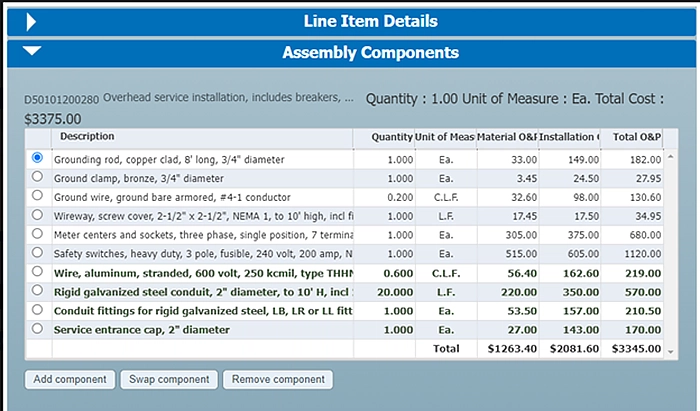700x411 pixels.
Task: Click the 'Meter centers and sockets' description text
Action: pos(204,235)
